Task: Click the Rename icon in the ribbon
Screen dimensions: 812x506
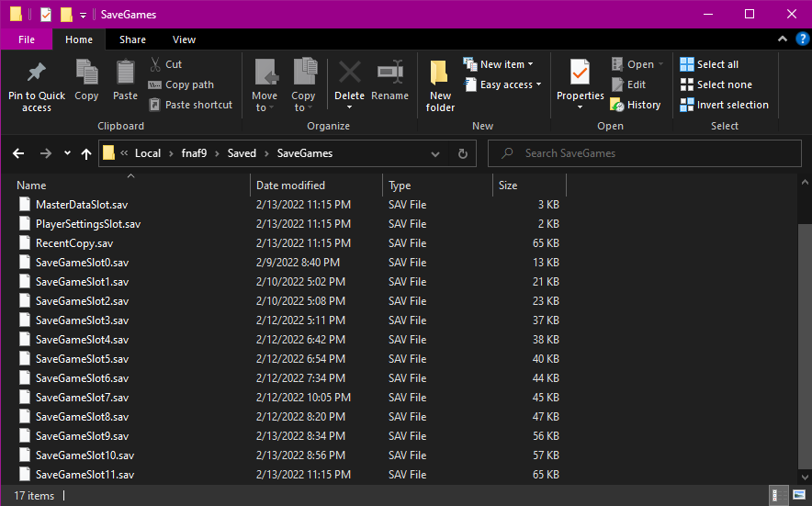Action: (x=390, y=73)
